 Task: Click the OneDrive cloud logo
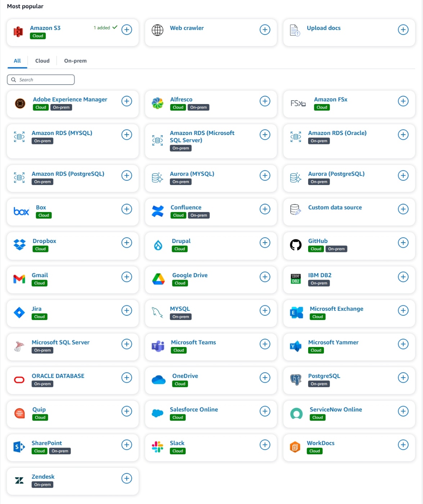(158, 380)
